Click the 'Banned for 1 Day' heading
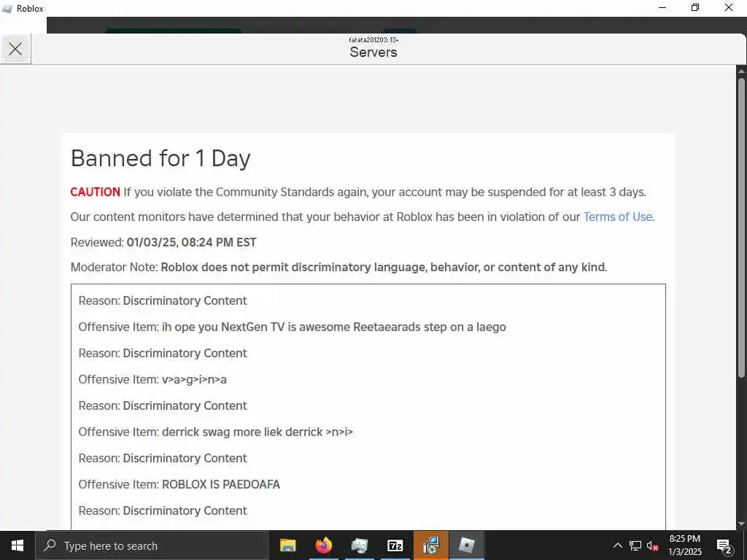This screenshot has height=560, width=747. pyautogui.click(x=160, y=158)
